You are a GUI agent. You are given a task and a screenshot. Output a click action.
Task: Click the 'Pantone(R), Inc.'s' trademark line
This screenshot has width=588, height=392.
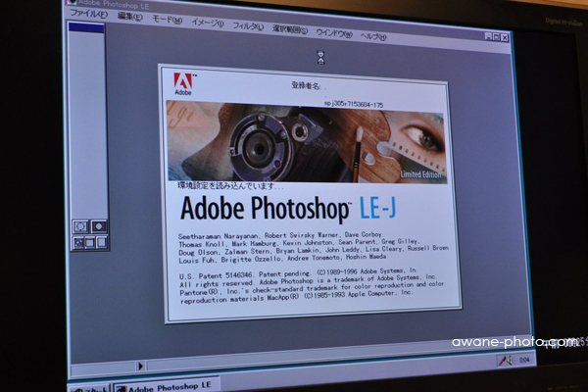(x=312, y=288)
